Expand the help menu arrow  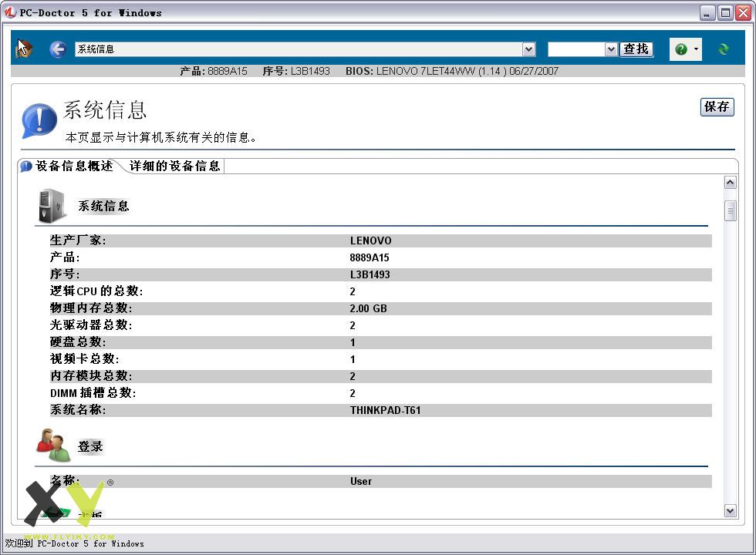click(696, 49)
